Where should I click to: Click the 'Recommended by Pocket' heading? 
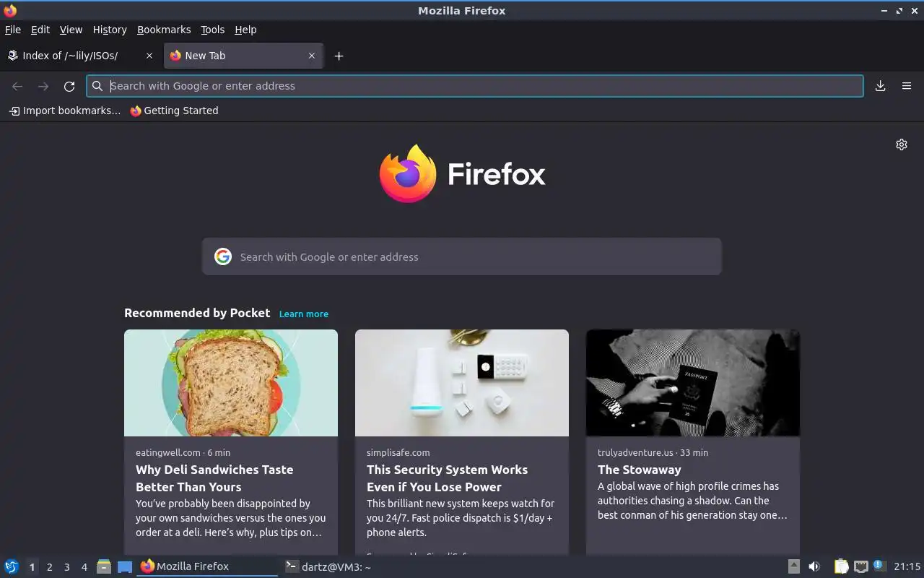197,313
